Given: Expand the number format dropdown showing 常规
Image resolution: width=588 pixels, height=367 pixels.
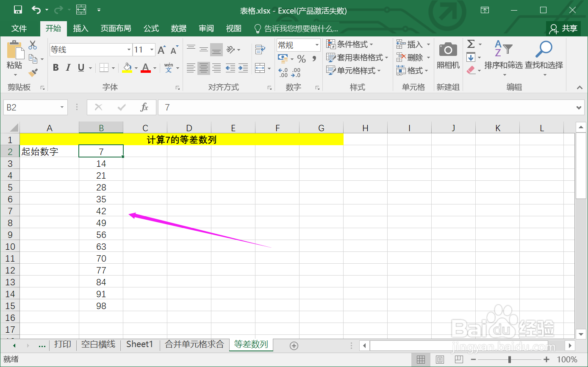Looking at the screenshot, I should tap(316, 45).
